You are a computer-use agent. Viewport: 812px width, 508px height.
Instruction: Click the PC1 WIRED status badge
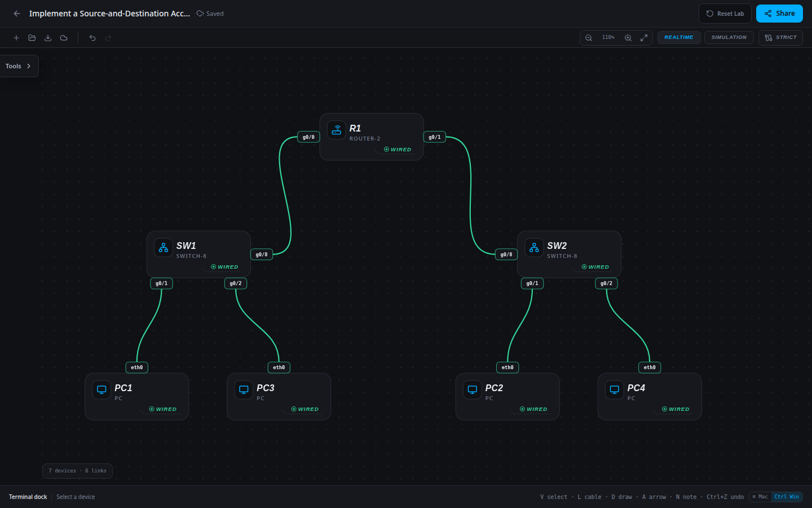click(163, 409)
